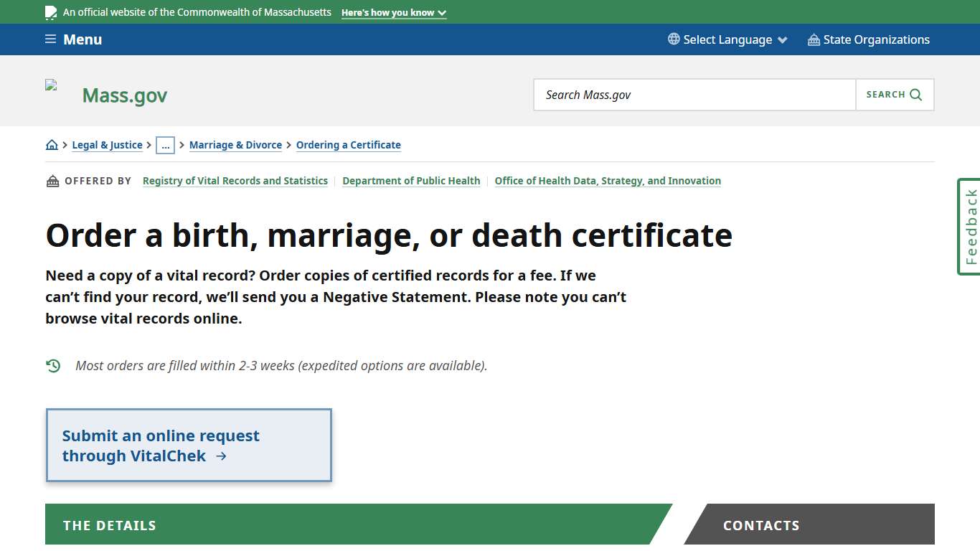Viewport: 980px width, 551px height.
Task: Open the Registry of Vital Records and Statistics link
Action: coord(235,180)
